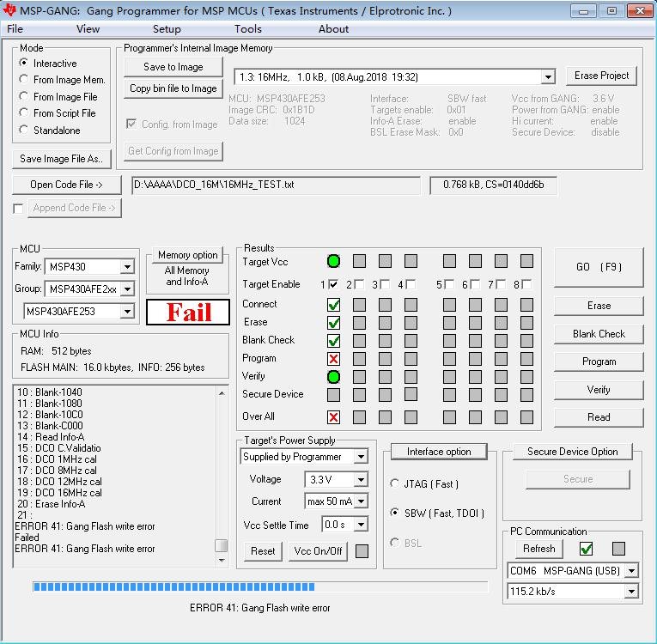Open the Vcc Settle Time dropdown

pyautogui.click(x=361, y=525)
